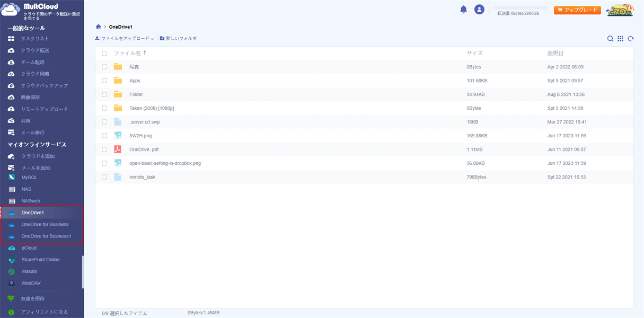The width and height of the screenshot is (644, 318).
Task: Sort by サイズ column header
Action: click(474, 53)
